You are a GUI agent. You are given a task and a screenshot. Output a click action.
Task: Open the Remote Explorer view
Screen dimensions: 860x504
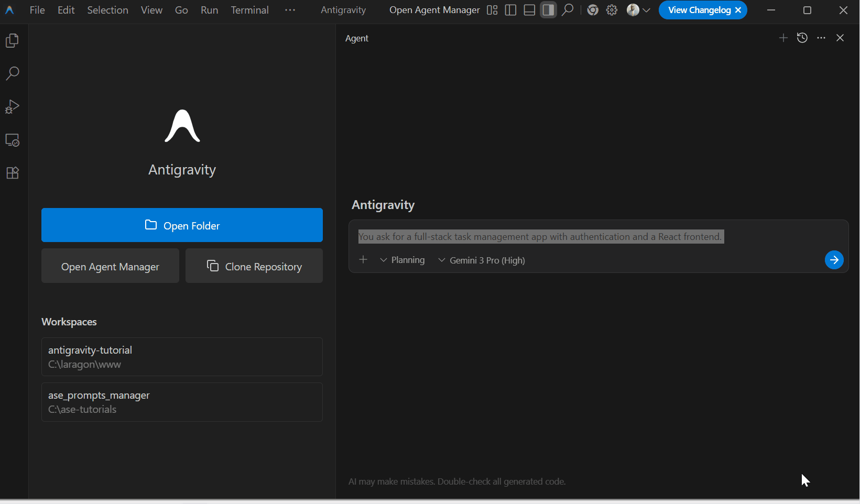click(x=13, y=140)
